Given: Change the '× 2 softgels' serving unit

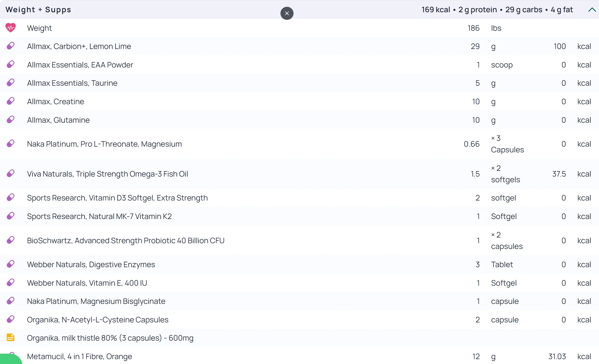Looking at the screenshot, I should coord(505,174).
